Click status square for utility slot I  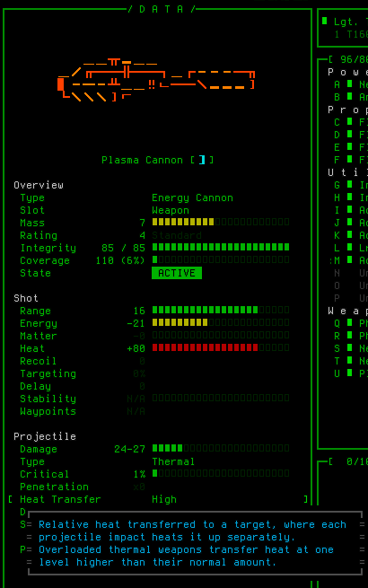click(350, 209)
